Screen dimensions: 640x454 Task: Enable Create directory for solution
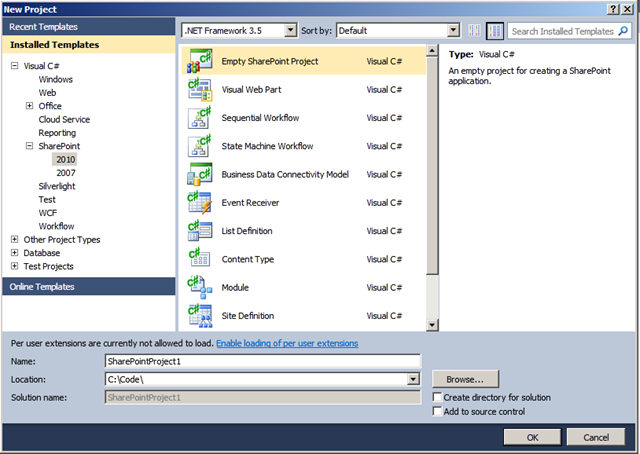coord(437,397)
